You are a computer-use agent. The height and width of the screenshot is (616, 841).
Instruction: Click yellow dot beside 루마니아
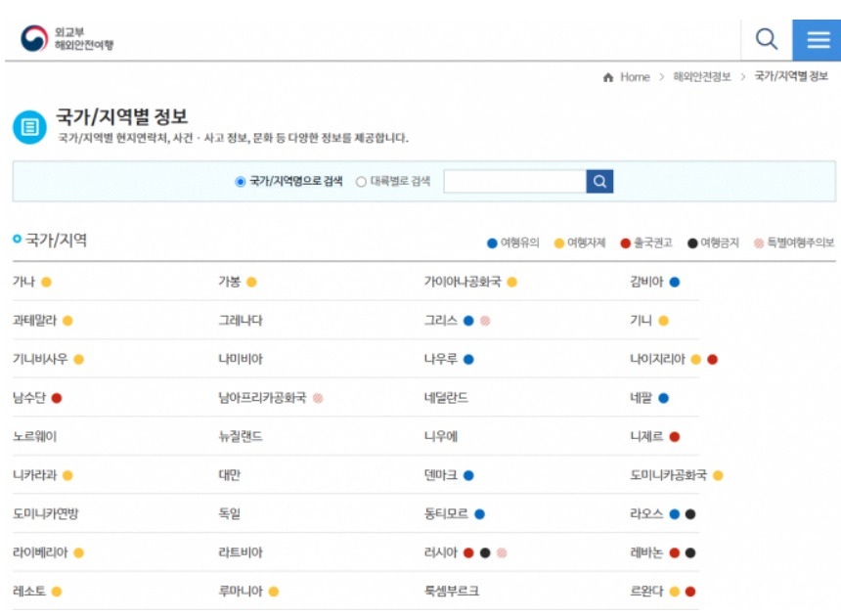(x=274, y=592)
